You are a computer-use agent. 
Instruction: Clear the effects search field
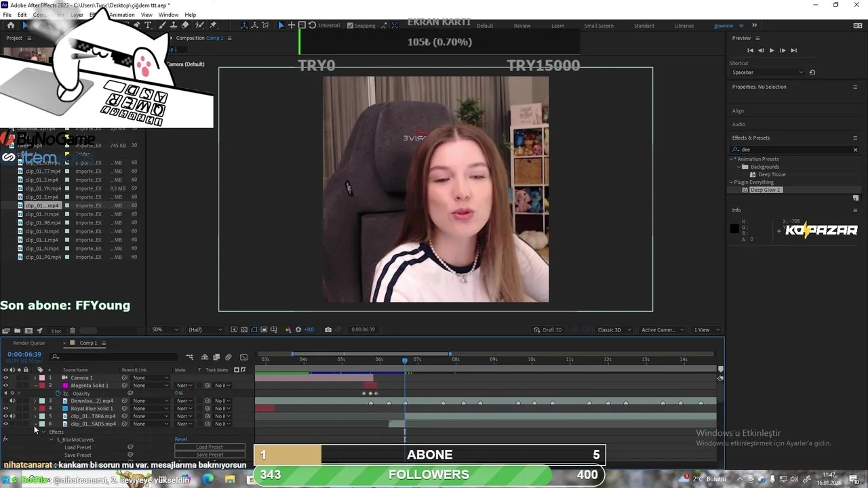(x=855, y=150)
